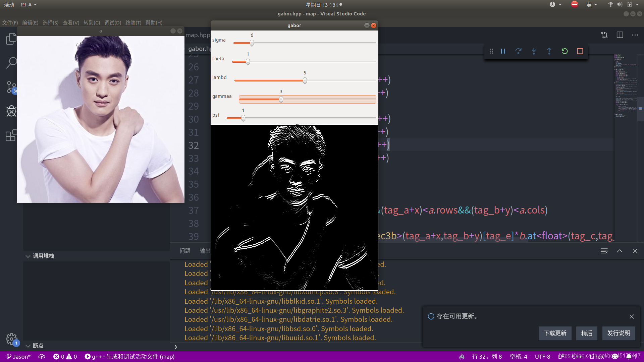Switch to the 问题 problems panel tab
Viewport: 644px width, 362px height.
[x=185, y=251]
